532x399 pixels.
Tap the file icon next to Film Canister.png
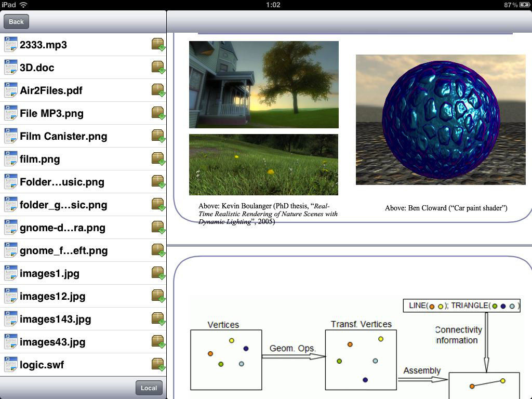click(10, 136)
